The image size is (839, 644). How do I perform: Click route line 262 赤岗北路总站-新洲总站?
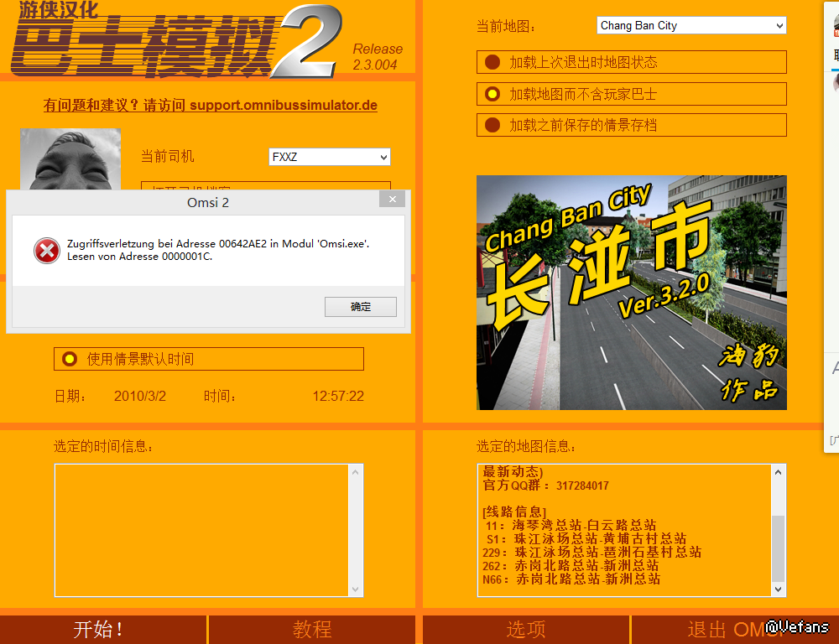(x=571, y=565)
